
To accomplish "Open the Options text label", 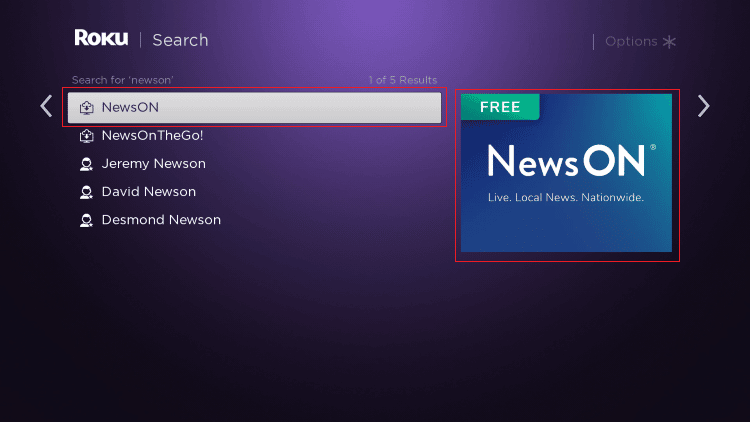I will [x=631, y=42].
